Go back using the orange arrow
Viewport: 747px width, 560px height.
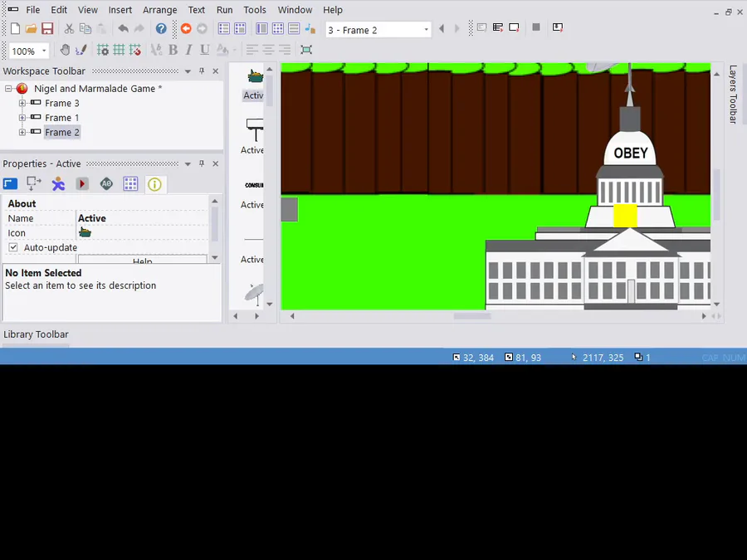186,28
